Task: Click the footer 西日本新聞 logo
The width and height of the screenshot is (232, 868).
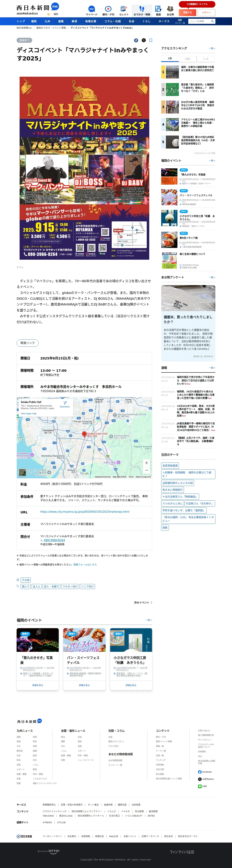Action: click(24, 836)
